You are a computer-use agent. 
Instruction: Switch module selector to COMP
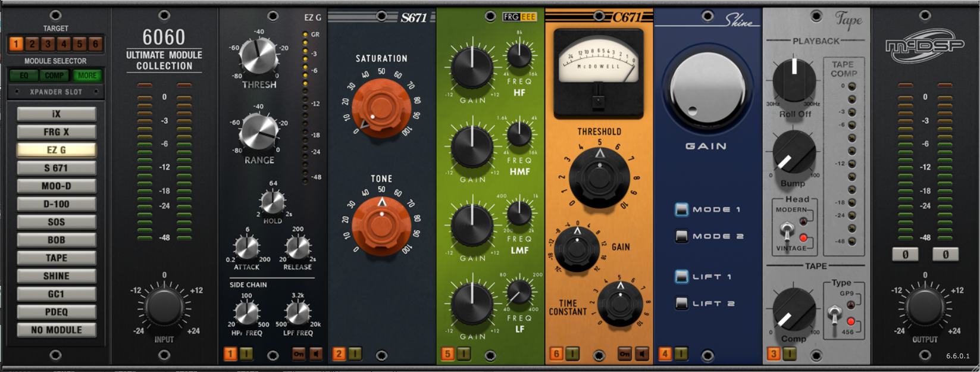[x=55, y=76]
